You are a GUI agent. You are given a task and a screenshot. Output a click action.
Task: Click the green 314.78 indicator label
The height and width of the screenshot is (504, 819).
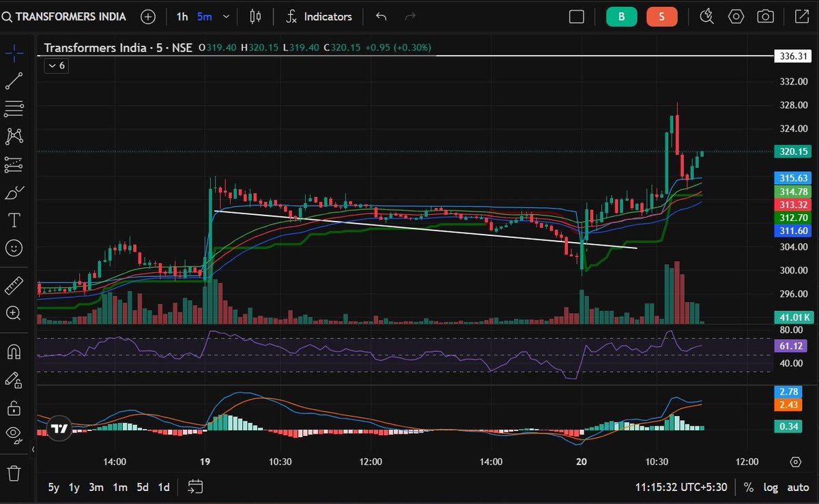pos(792,192)
